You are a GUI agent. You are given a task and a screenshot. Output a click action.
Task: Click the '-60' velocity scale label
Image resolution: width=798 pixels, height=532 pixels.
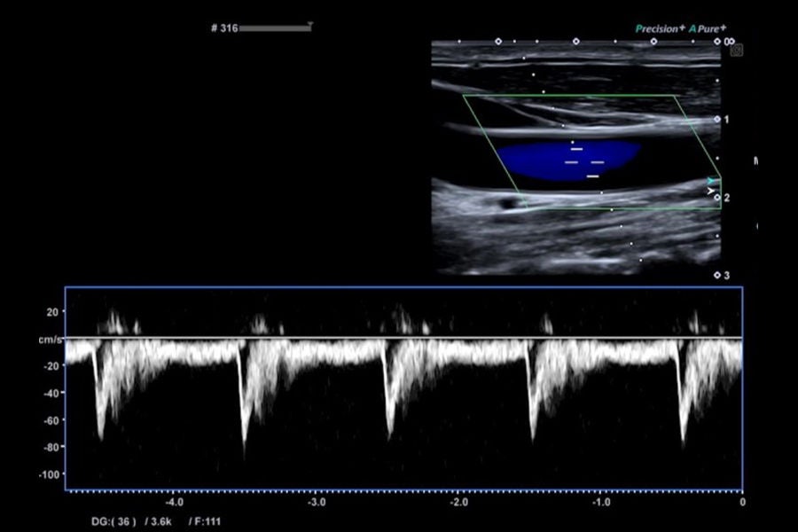coord(51,420)
